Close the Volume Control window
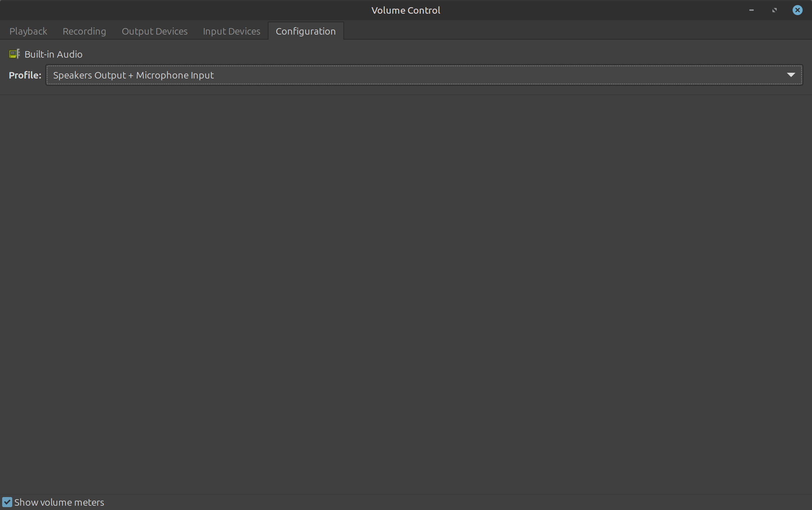Viewport: 812px width, 510px height. 797,10
